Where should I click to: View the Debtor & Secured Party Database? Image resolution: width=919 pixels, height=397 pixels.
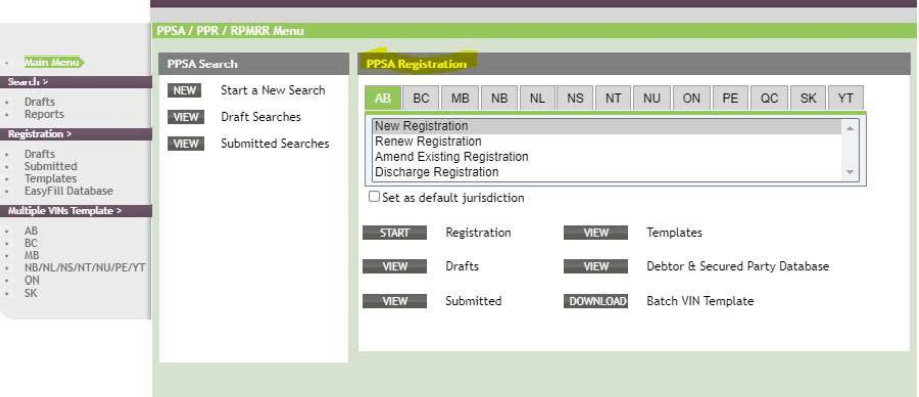click(x=595, y=267)
